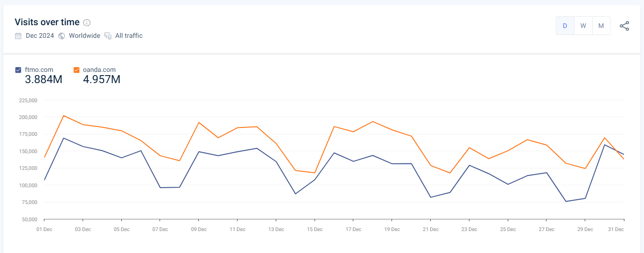Uncheck the oanda.com series checkbox
644x253 pixels.
click(77, 70)
